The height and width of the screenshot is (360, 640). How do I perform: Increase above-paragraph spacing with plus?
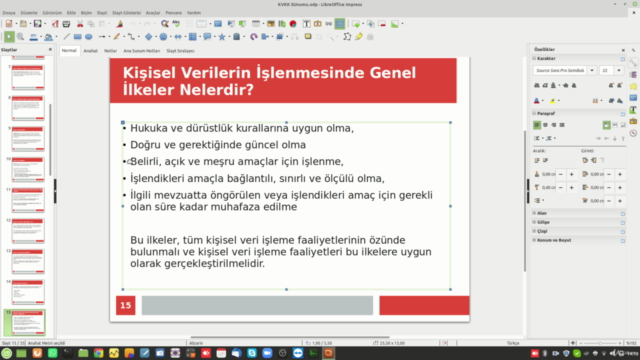click(571, 174)
